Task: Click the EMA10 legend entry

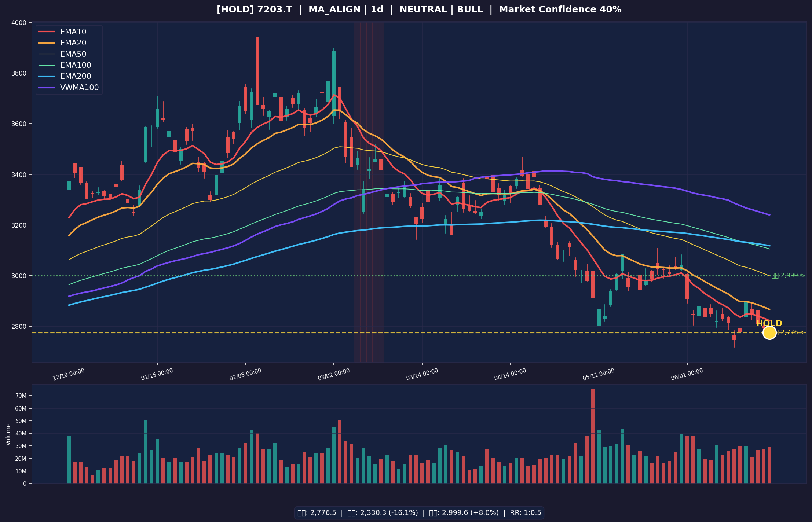Action: tap(62, 32)
